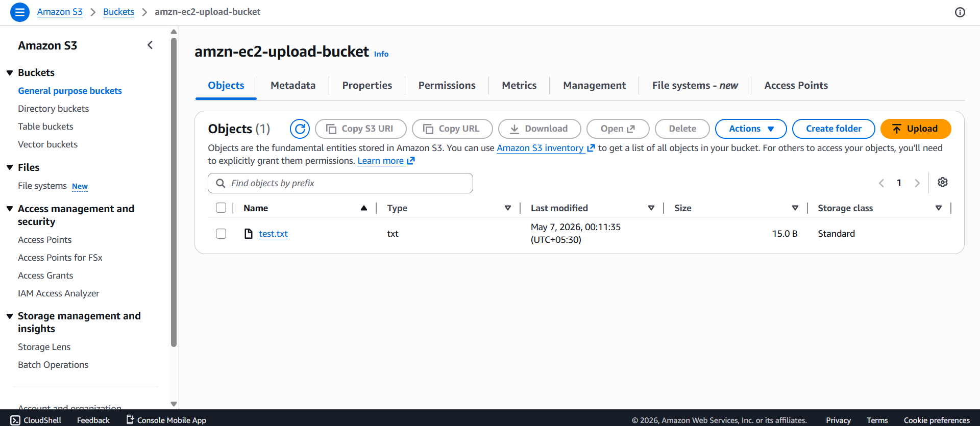Switch to the Metadata tab
Screen dimensions: 980x426
tap(293, 86)
